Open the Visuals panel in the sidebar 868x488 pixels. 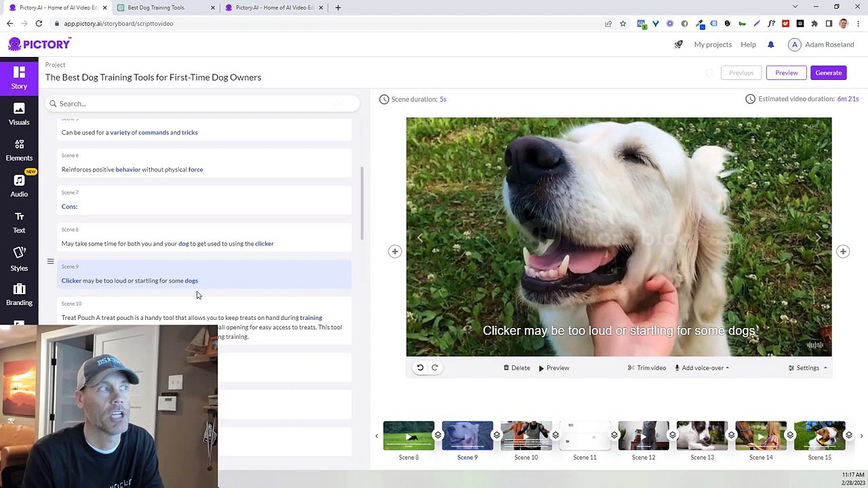click(x=19, y=114)
